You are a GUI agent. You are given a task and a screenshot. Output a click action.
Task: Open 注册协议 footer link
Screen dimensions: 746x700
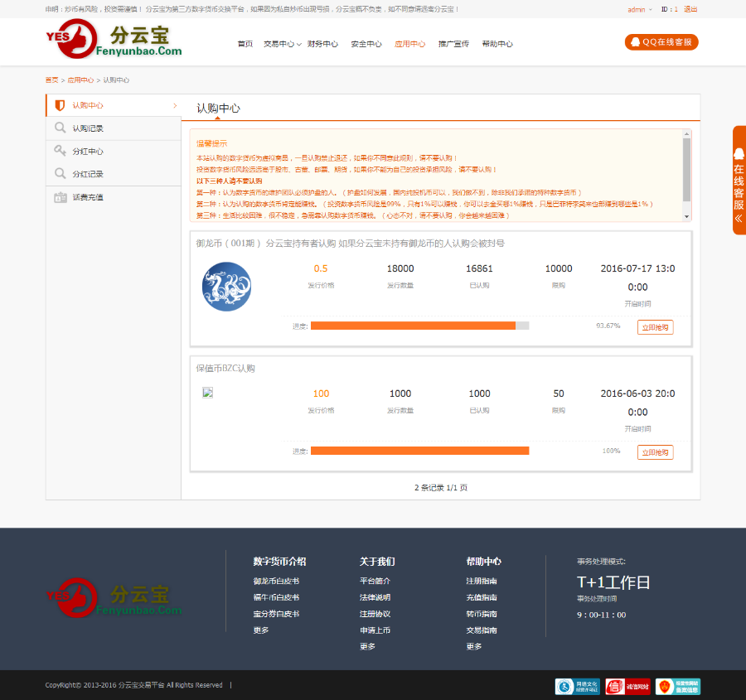click(x=375, y=614)
